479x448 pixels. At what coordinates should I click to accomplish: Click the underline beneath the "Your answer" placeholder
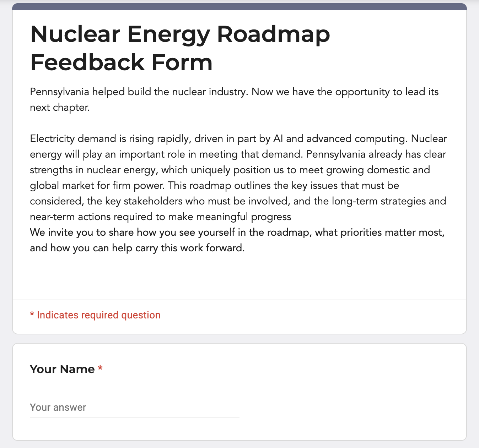click(x=134, y=417)
